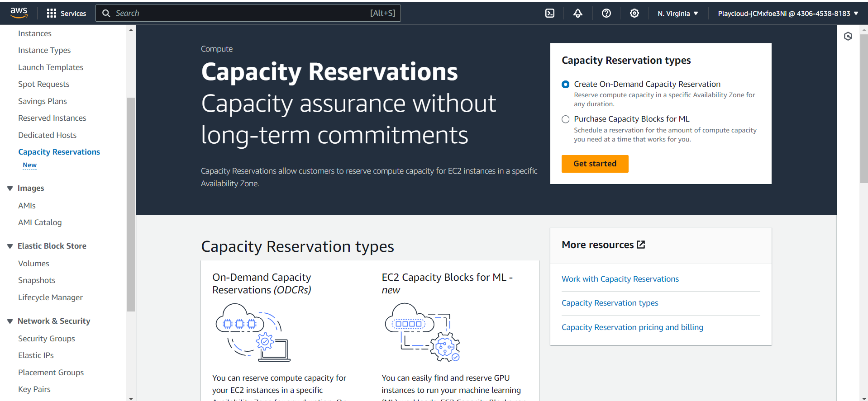Click the AWS logo home icon
This screenshot has width=868, height=401.
coord(19,13)
